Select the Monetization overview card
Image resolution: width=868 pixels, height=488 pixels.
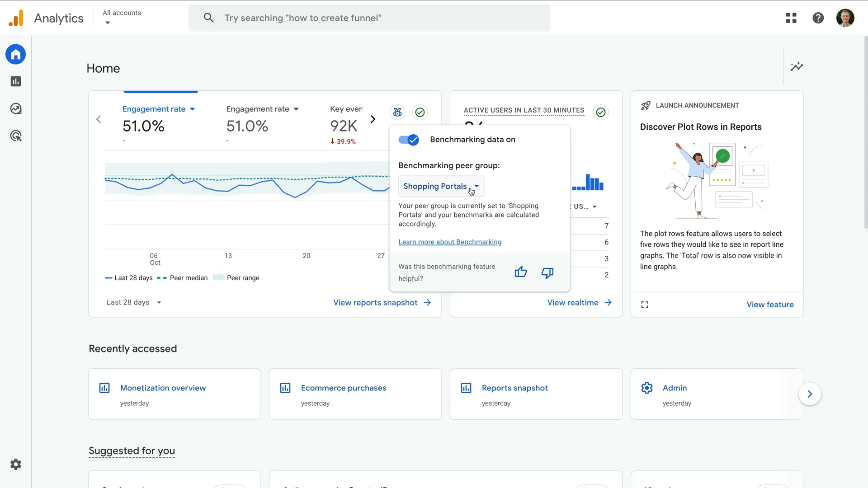(174, 394)
